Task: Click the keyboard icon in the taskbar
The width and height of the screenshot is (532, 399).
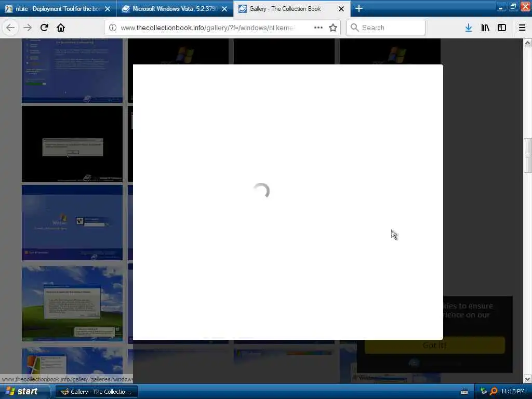Action: coord(464,392)
